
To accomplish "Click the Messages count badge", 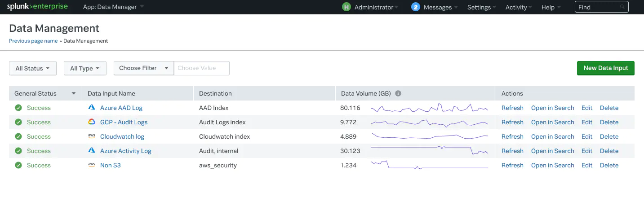I will tap(416, 7).
